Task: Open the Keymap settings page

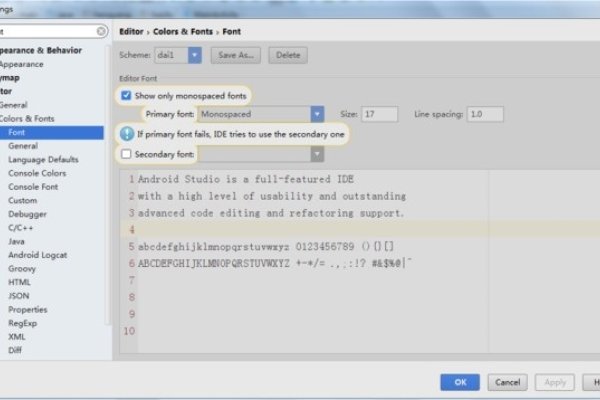Action: 10,77
